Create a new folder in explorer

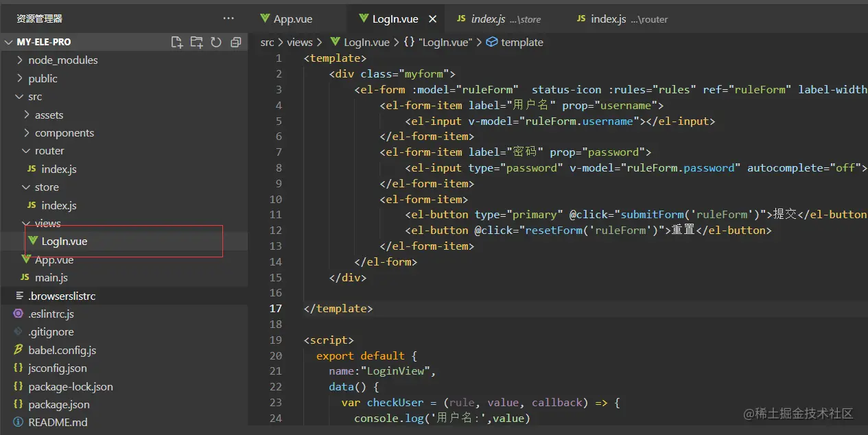click(x=196, y=42)
